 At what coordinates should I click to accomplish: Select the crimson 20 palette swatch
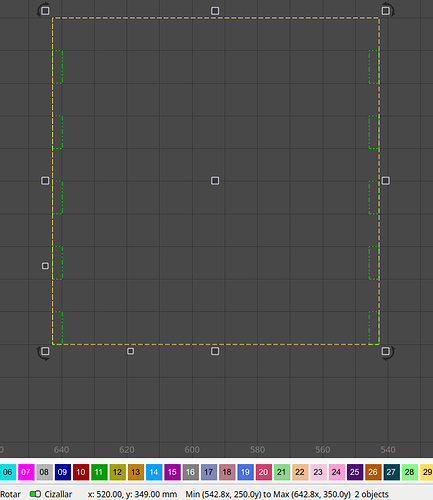(264, 472)
